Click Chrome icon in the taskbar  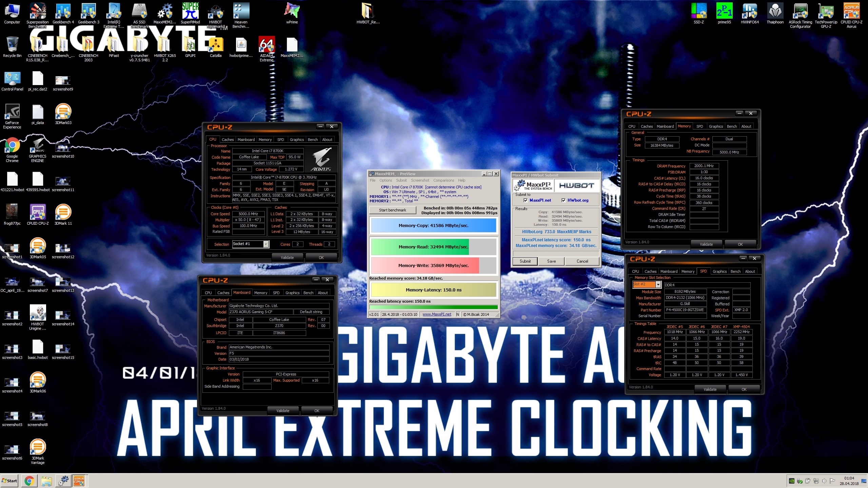(x=29, y=481)
